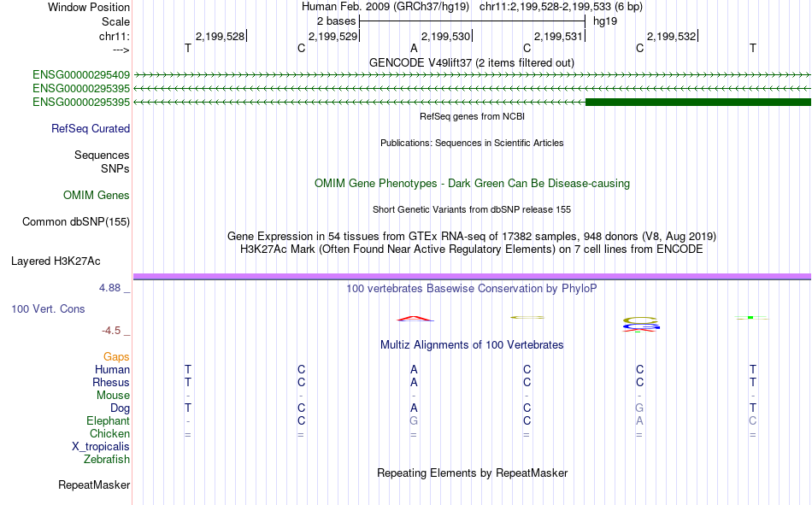812x505 pixels.
Task: Click the Zebrafish species label
Action: coord(107,459)
